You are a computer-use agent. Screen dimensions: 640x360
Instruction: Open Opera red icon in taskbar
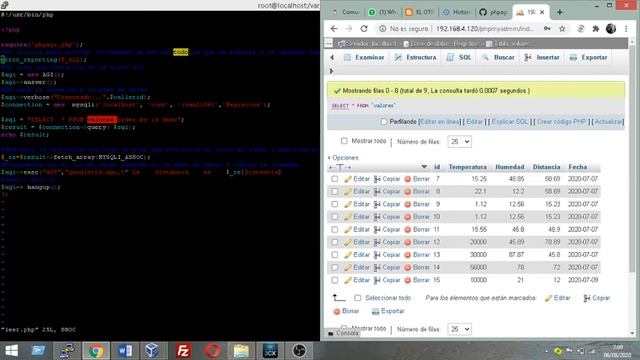click(213, 351)
